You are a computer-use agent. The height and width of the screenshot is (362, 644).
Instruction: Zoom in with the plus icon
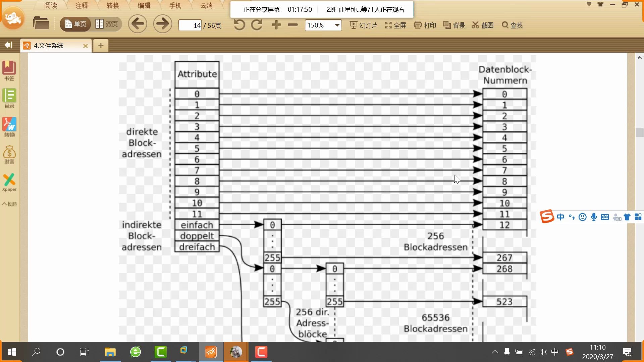click(x=276, y=25)
